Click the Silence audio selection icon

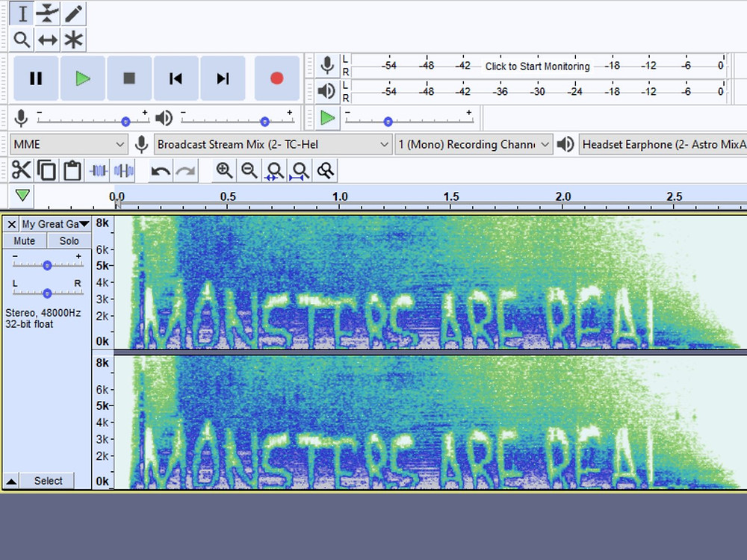pos(124,170)
